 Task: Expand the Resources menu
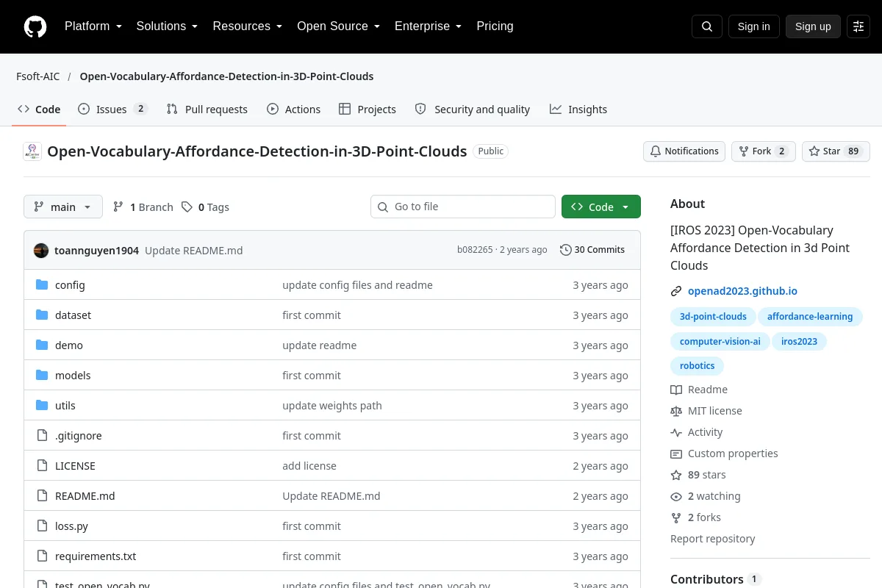(247, 26)
